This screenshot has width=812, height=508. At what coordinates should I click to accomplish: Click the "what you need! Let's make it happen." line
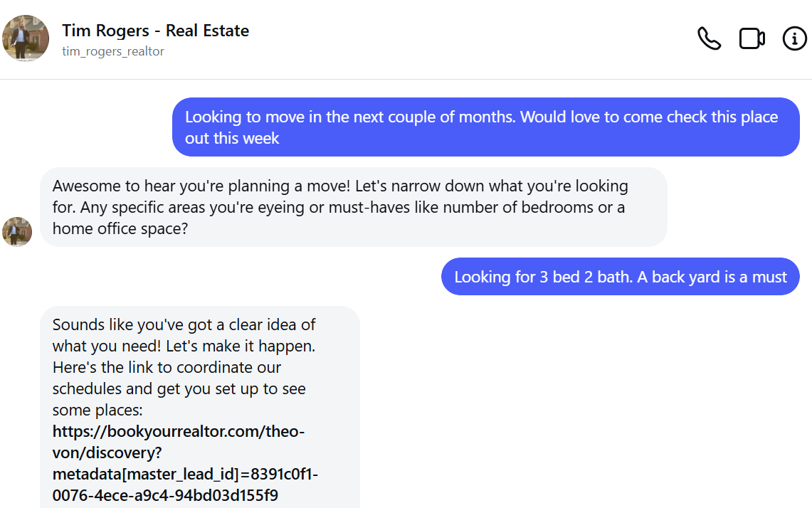[184, 346]
